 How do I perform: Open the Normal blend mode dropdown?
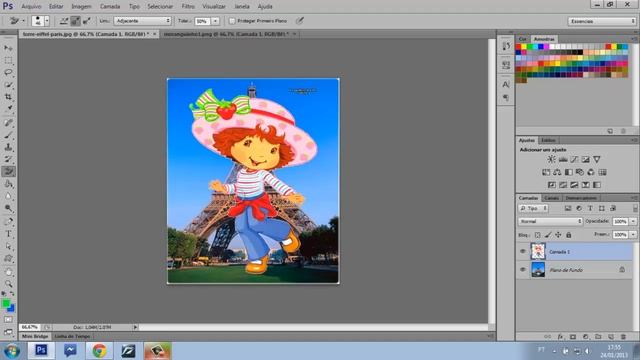tap(550, 221)
